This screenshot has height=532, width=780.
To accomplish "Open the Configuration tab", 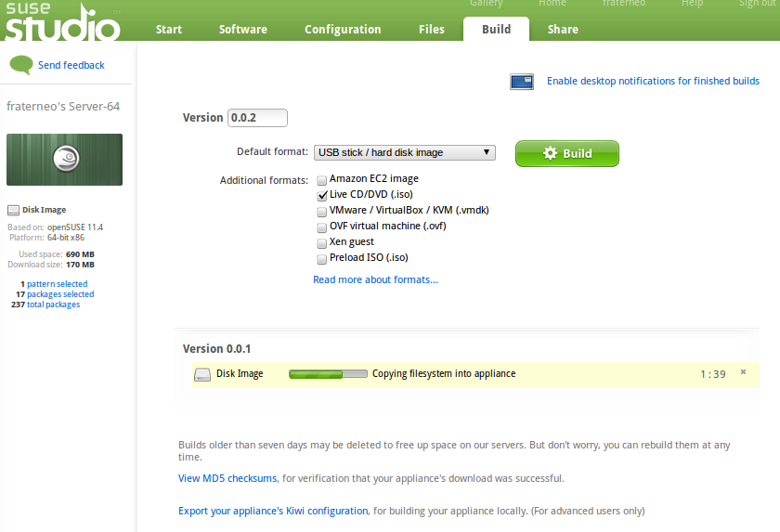I will coord(343,30).
